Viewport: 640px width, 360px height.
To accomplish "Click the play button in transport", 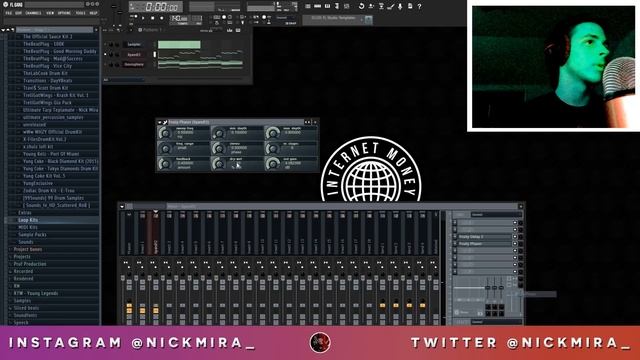I will [x=143, y=18].
